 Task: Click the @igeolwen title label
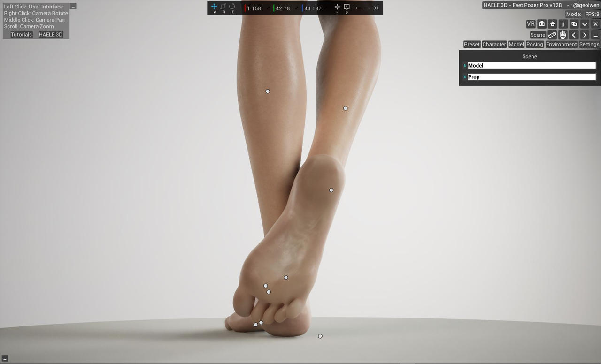coord(586,5)
